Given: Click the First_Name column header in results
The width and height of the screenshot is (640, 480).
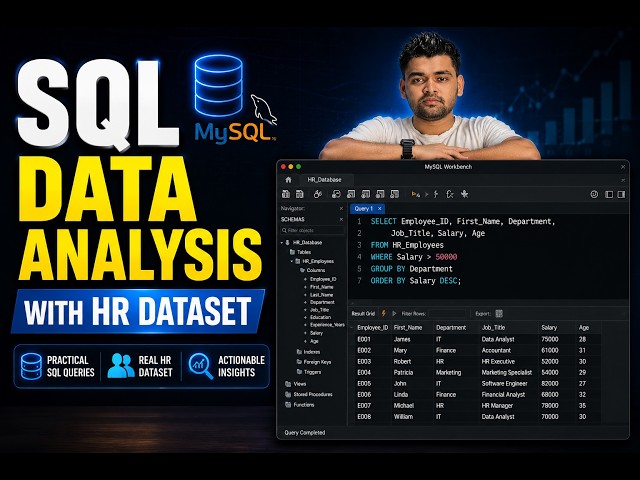Looking at the screenshot, I should point(408,328).
